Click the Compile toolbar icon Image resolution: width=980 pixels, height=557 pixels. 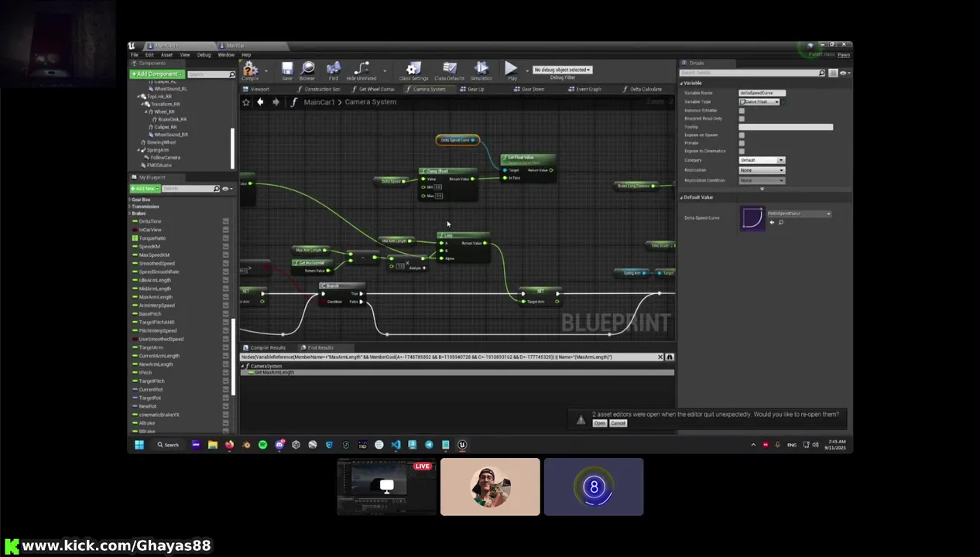coord(250,70)
